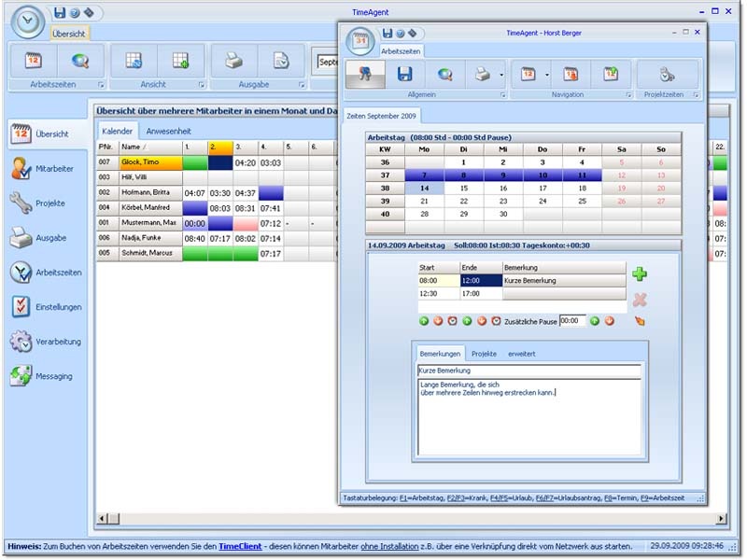Expand Navigation group dialog launcher
Viewport: 747px width, 560px height.
[628, 95]
